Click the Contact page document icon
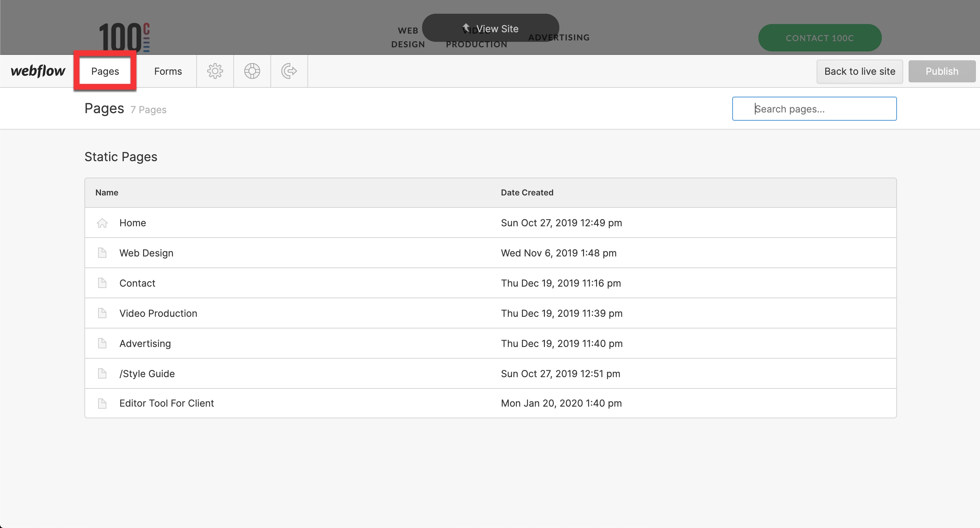This screenshot has width=980, height=528. (102, 283)
